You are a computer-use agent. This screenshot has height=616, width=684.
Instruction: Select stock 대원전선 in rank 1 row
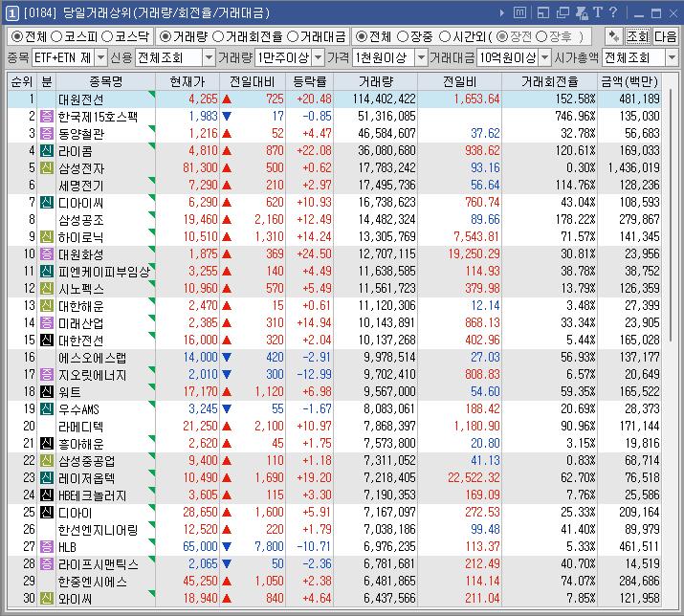[x=81, y=99]
